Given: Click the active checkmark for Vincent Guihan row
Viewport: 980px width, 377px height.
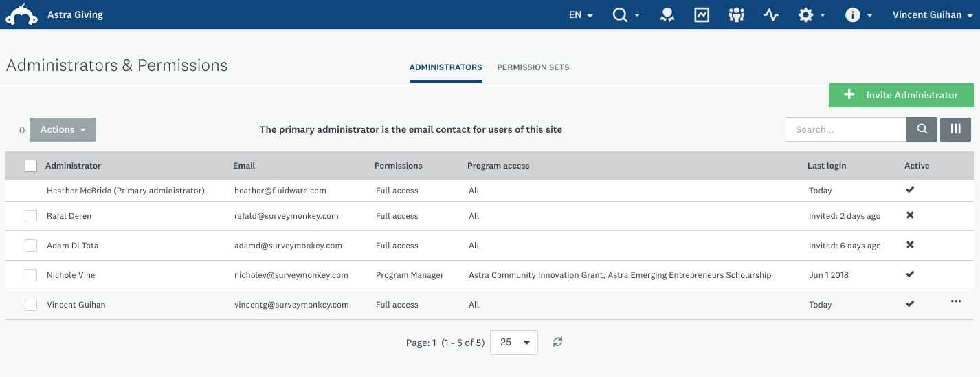Looking at the screenshot, I should tap(910, 303).
